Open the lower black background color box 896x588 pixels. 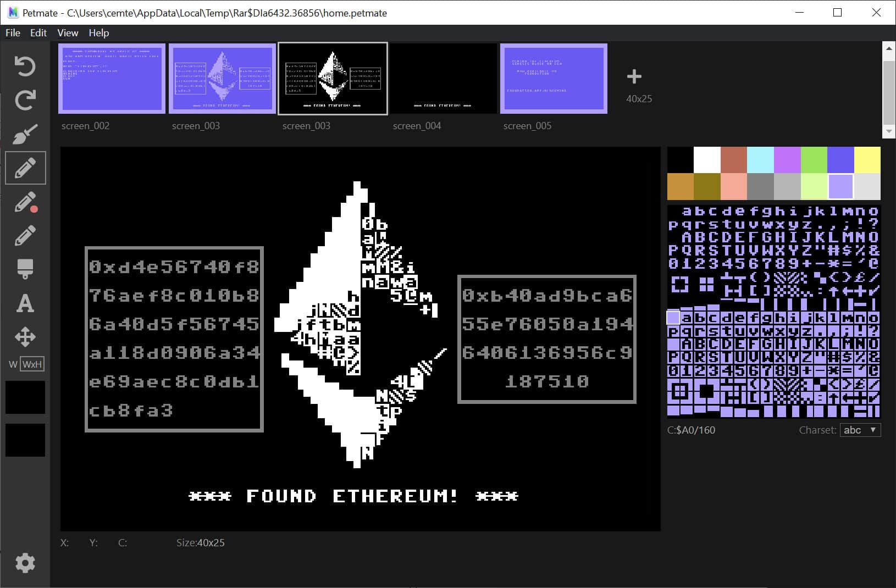point(25,440)
